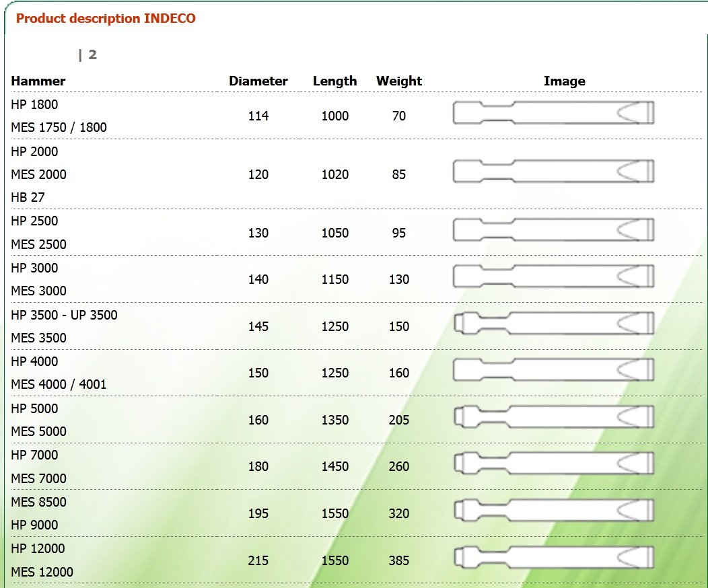The width and height of the screenshot is (708, 588).
Task: Click the length 1550 in the HP 12000 row
Action: [335, 560]
